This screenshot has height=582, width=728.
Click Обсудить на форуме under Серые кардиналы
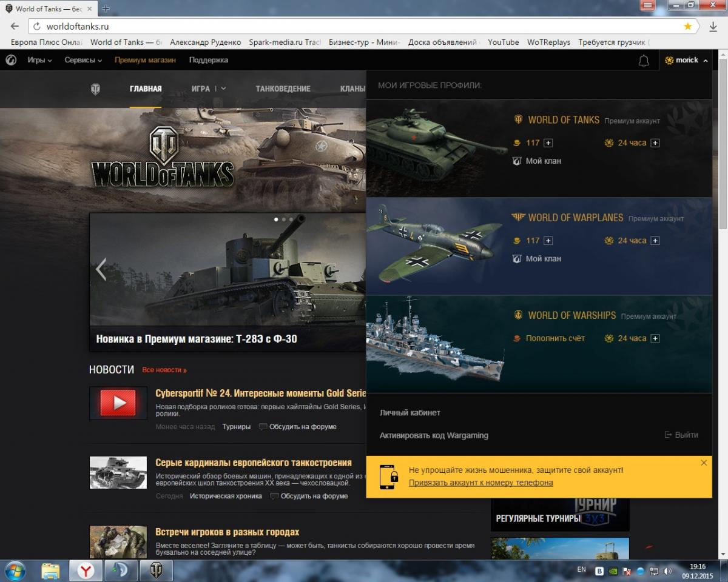[309, 496]
